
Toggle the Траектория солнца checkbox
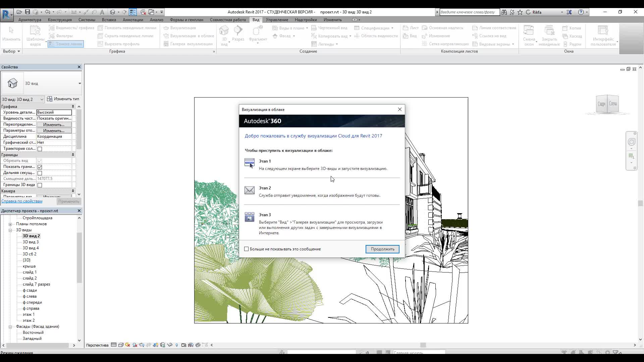(40, 149)
